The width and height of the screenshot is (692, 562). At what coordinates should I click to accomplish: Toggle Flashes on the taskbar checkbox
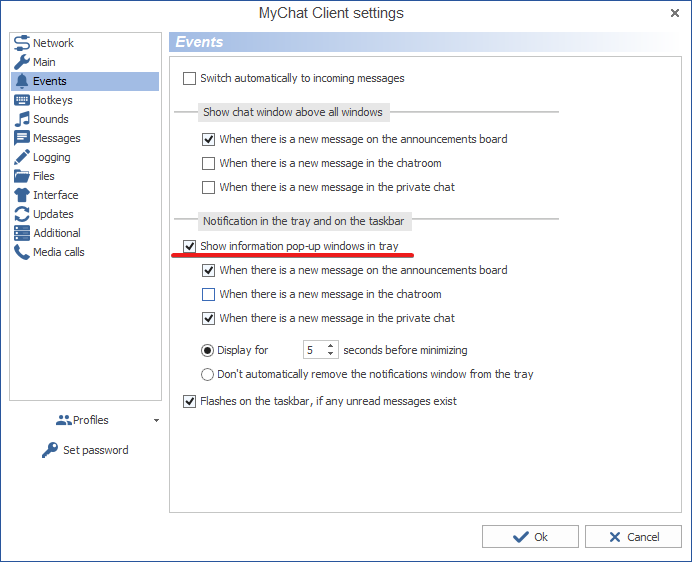[190, 401]
